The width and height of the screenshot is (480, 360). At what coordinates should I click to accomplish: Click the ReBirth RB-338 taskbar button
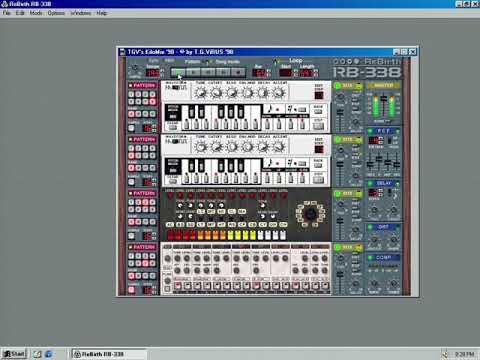pos(109,354)
